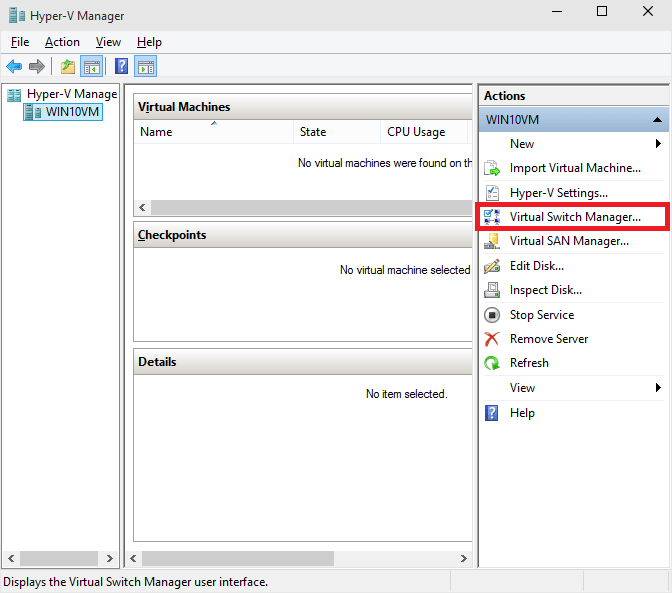Click the red X Remove Server icon
This screenshot has width=672, height=593.
point(492,339)
